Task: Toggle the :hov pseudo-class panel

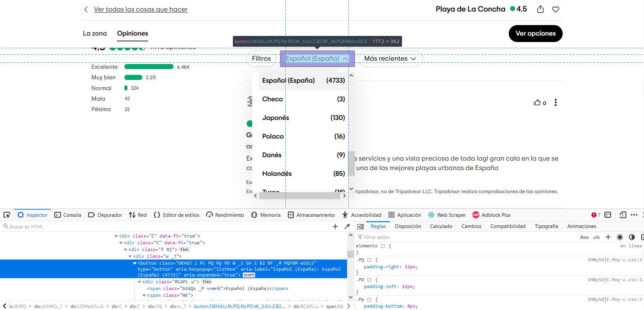Action: pyautogui.click(x=584, y=237)
